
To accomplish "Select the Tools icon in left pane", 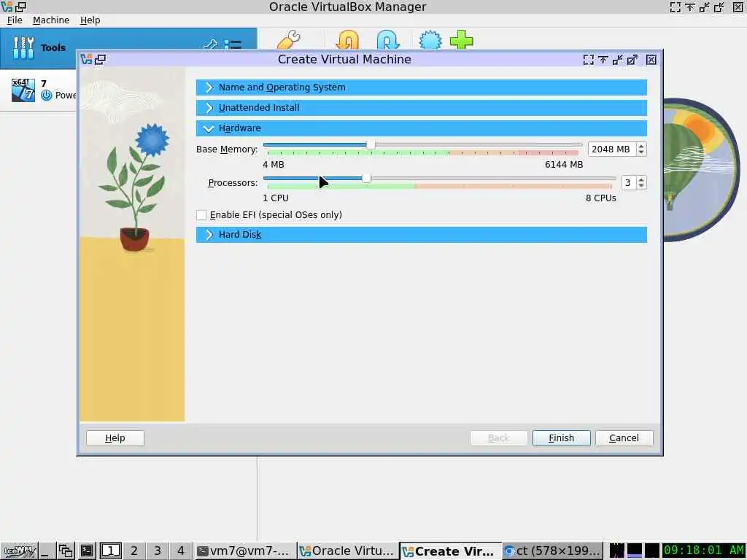I will coord(23,47).
